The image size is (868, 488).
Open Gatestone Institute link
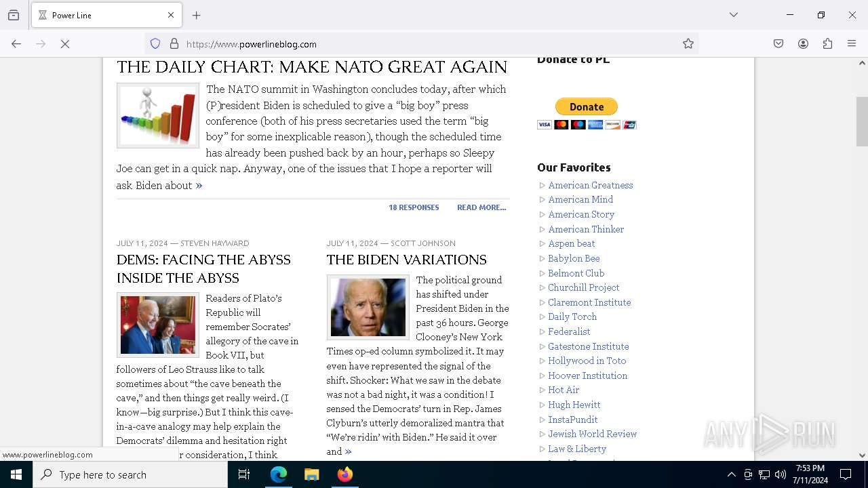[x=589, y=346]
